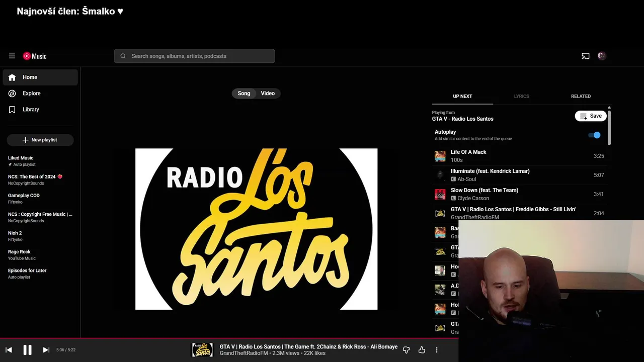
Task: Open the RELATED tab
Action: tap(581, 97)
